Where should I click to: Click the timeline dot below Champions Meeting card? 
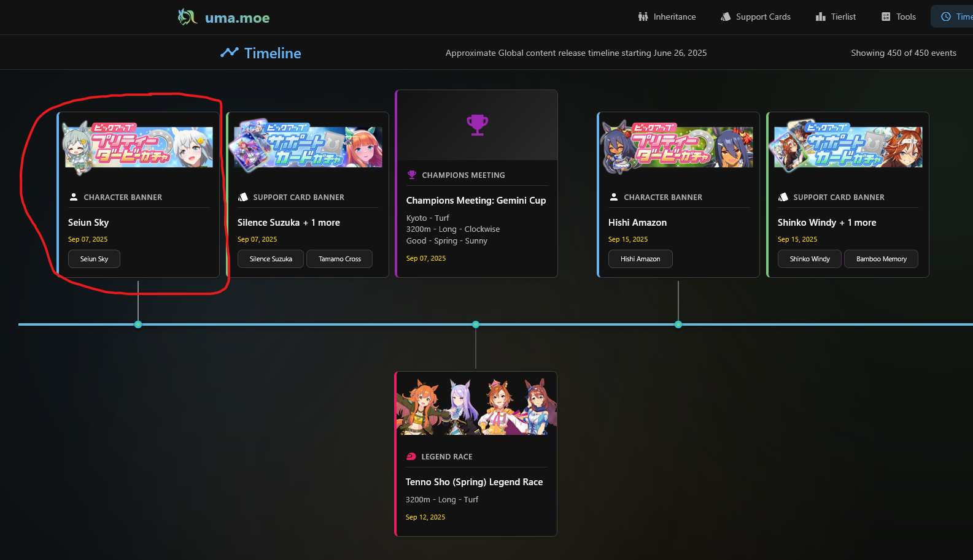click(476, 324)
